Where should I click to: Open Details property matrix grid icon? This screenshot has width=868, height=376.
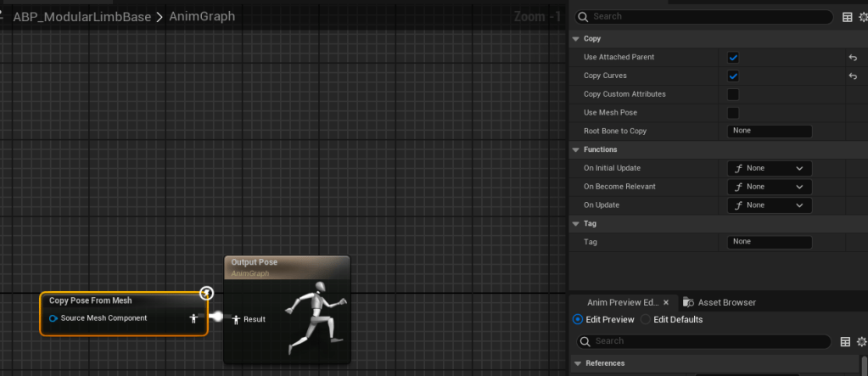[x=847, y=17]
